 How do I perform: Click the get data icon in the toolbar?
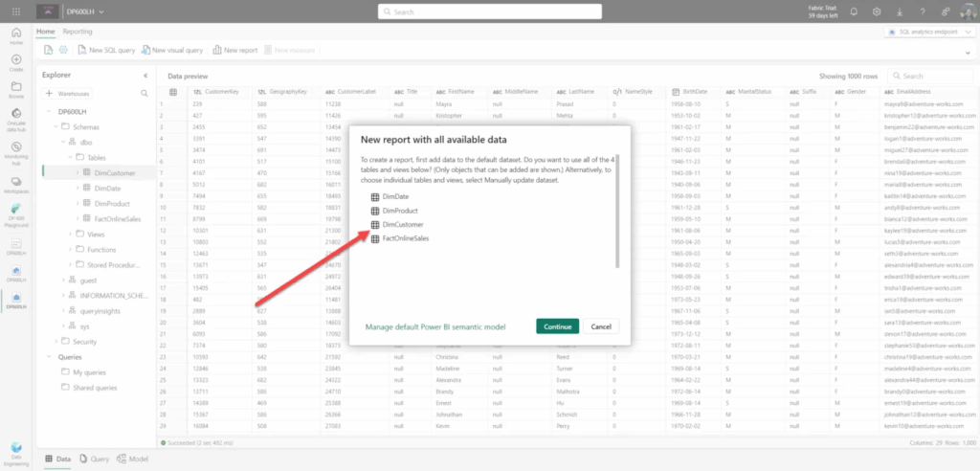coord(49,50)
